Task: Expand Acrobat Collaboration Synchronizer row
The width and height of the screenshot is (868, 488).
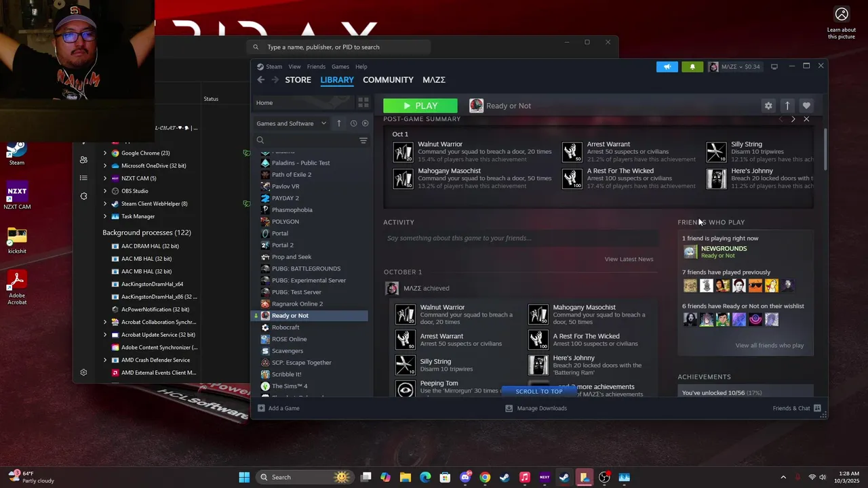Action: click(105, 322)
